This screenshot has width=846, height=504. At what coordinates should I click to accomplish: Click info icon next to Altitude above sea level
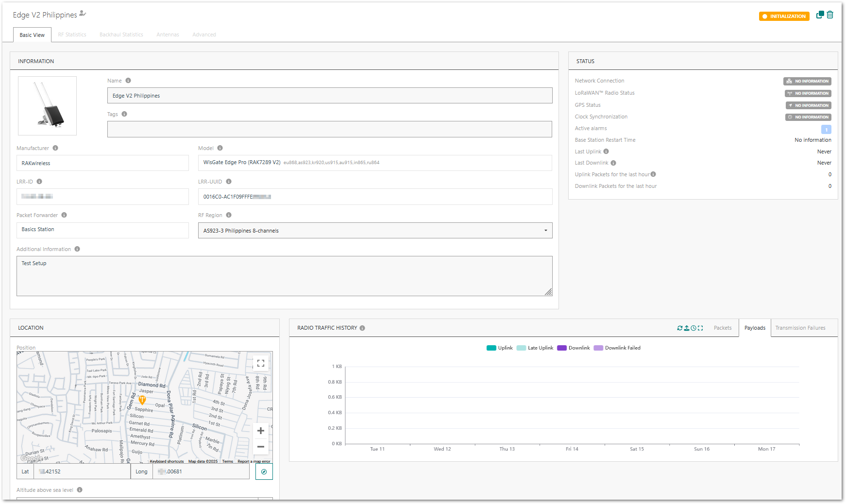(x=80, y=490)
